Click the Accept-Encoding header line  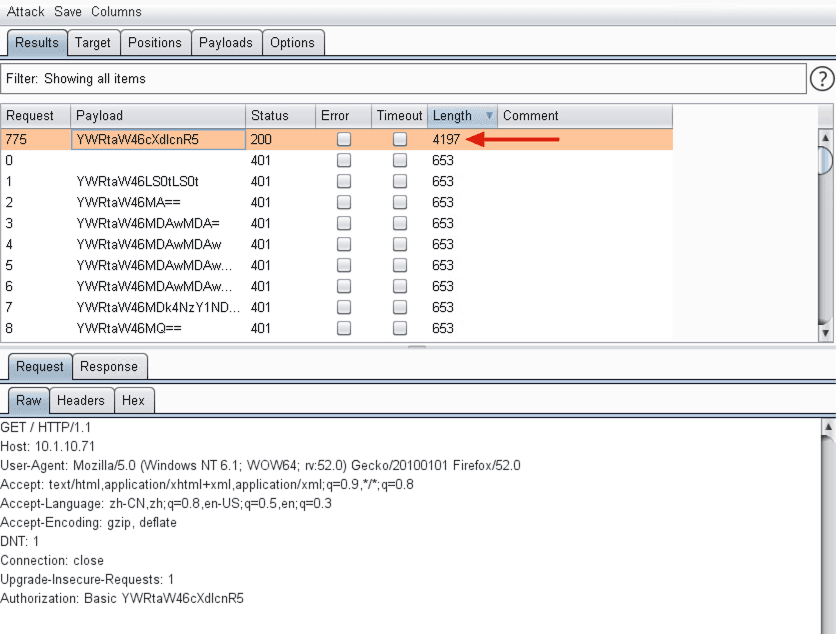[x=89, y=523]
